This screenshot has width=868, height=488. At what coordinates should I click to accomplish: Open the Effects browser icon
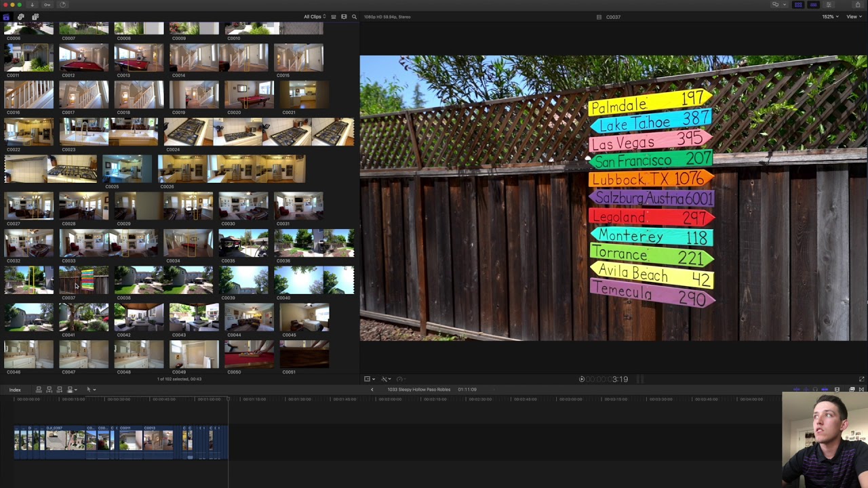pyautogui.click(x=852, y=390)
